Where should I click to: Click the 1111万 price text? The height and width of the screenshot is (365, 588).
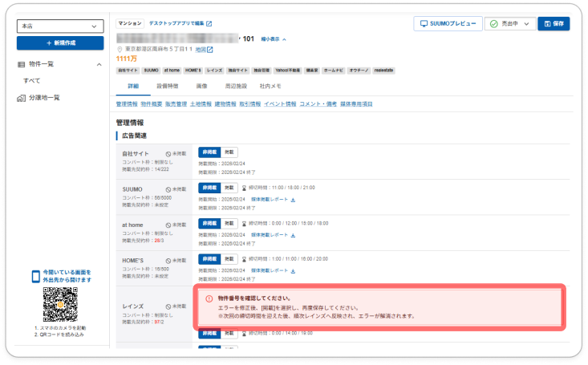pos(127,59)
